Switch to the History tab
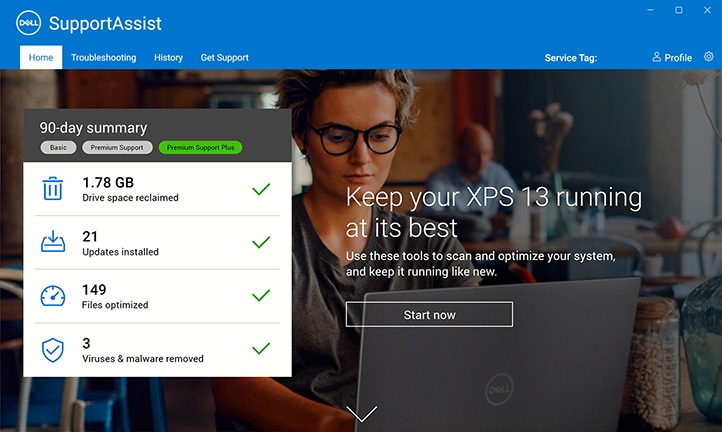Screen dimensions: 722x432 [169, 58]
